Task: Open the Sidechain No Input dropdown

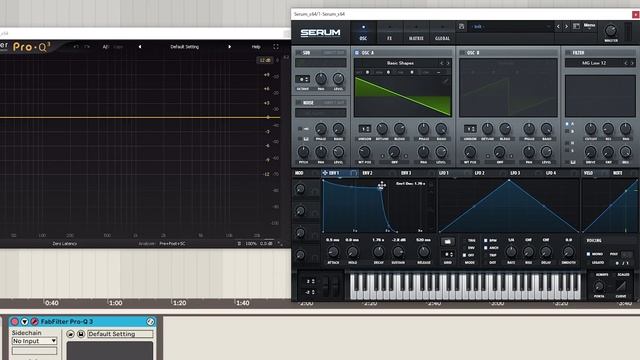Action: click(x=34, y=341)
